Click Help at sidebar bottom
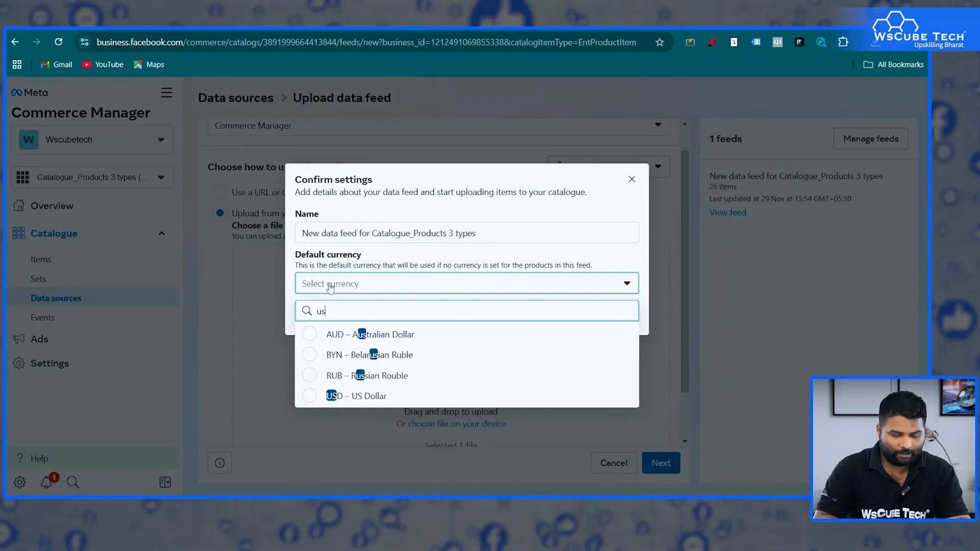Screen dimensions: 980x551 (x=93, y=458)
